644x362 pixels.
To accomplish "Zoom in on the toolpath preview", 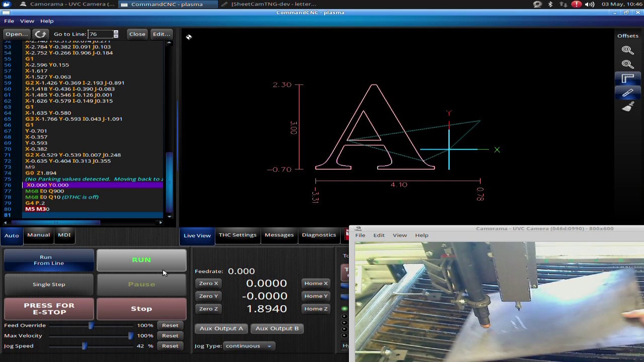I will (x=627, y=50).
